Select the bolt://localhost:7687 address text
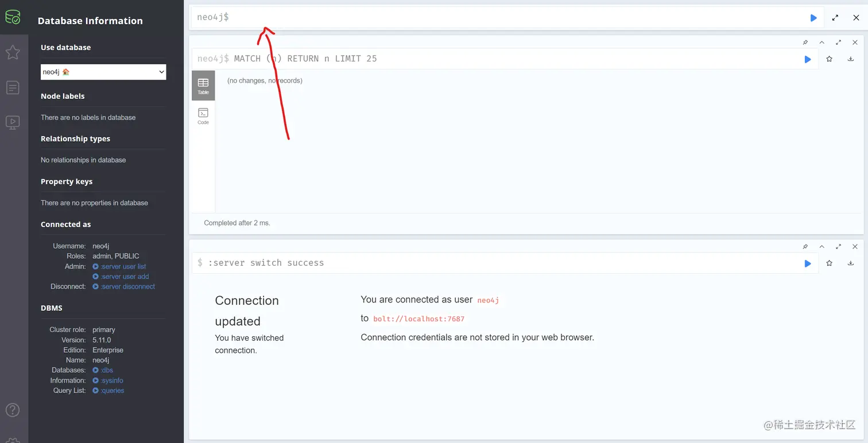The height and width of the screenshot is (443, 868). coord(419,319)
